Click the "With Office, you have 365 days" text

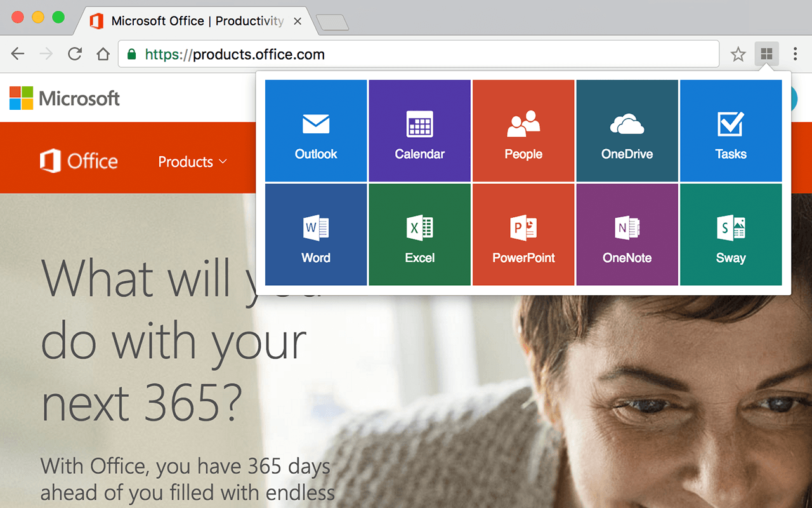coord(185,467)
